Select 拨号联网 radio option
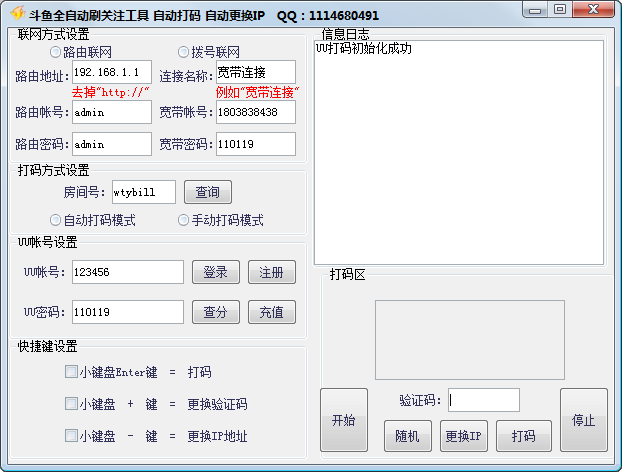Image resolution: width=622 pixels, height=472 pixels. pos(183,52)
